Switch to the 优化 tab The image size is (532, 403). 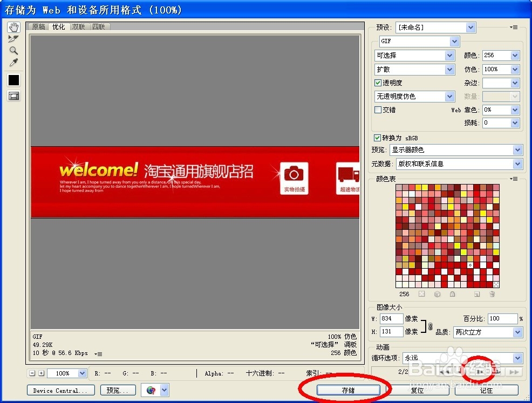coord(58,27)
